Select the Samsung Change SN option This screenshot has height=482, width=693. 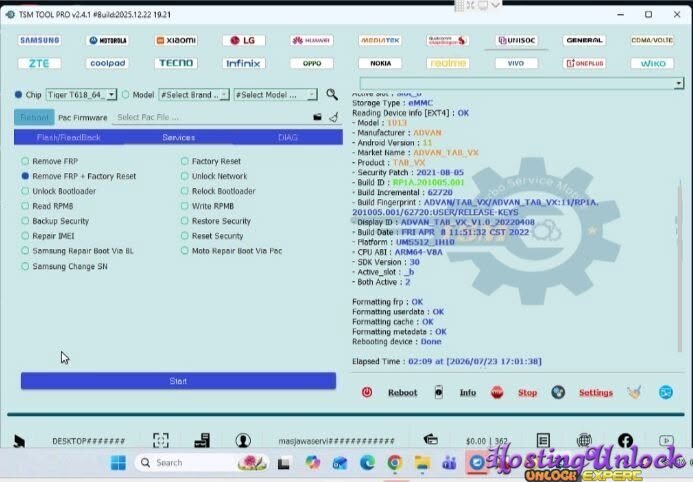(x=64, y=266)
